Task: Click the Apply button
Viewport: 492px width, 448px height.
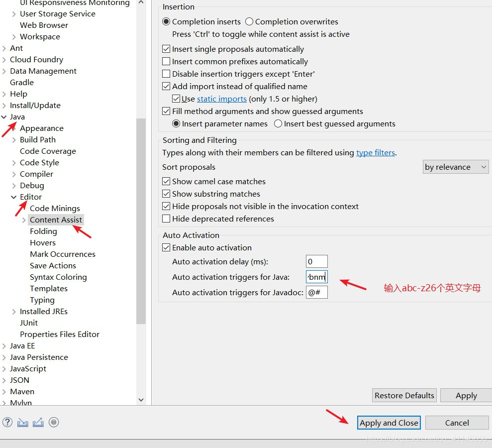Action: click(466, 395)
